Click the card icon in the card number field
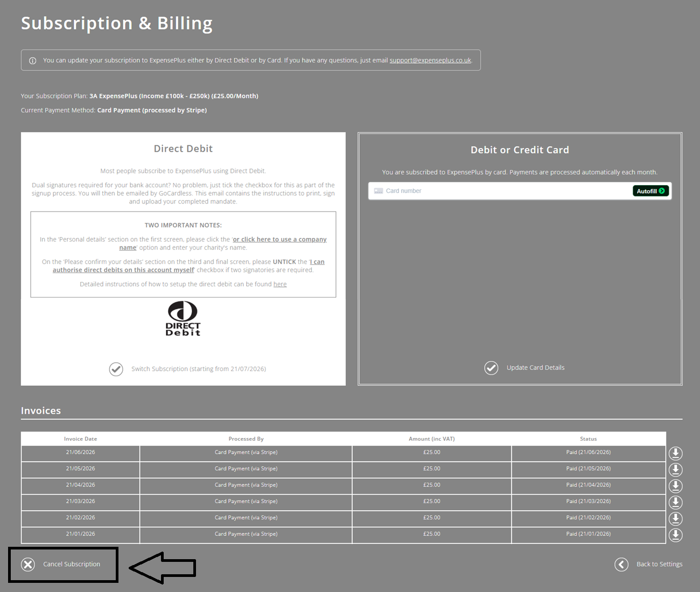 pos(379,191)
